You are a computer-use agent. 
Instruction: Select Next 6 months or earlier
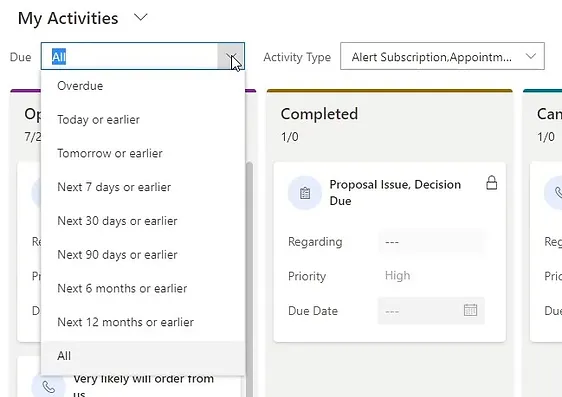coord(143,288)
